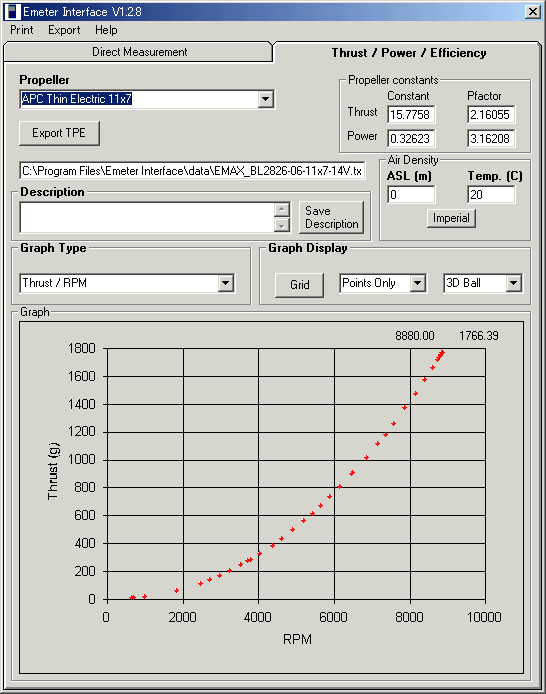The height and width of the screenshot is (694, 546).
Task: Open the Export menu
Action: (64, 30)
